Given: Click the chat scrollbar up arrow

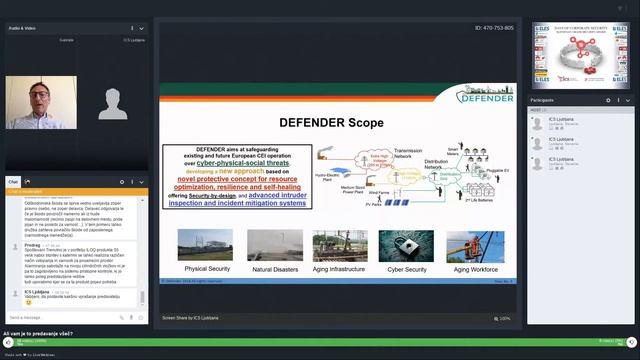Looking at the screenshot, I should point(142,200).
